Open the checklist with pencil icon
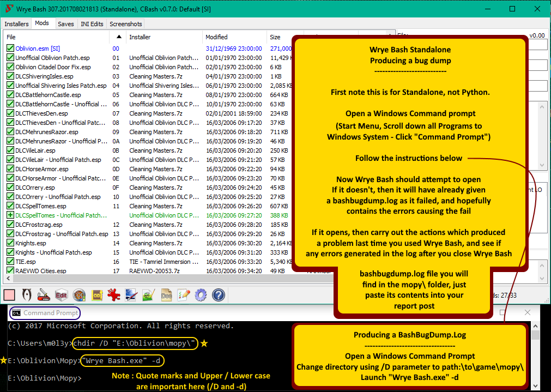 point(184,295)
